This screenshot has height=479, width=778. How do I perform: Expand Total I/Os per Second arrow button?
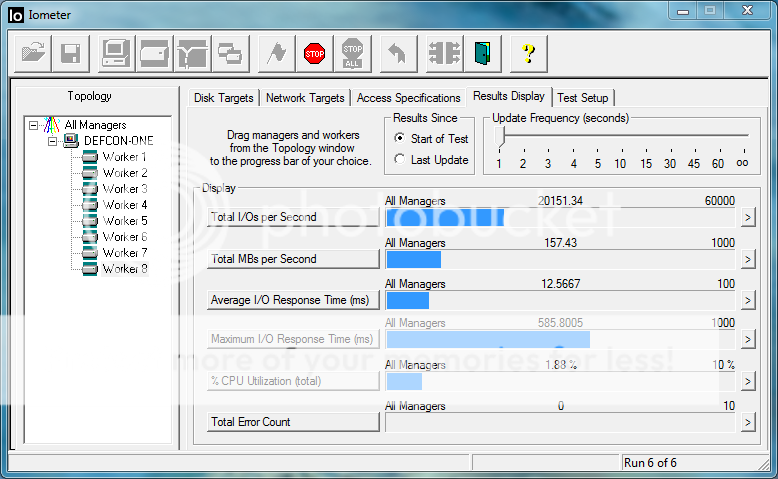click(746, 217)
